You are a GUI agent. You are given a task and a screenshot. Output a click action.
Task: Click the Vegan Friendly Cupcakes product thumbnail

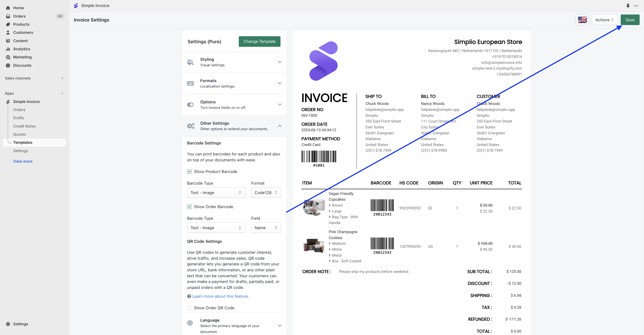tap(314, 207)
